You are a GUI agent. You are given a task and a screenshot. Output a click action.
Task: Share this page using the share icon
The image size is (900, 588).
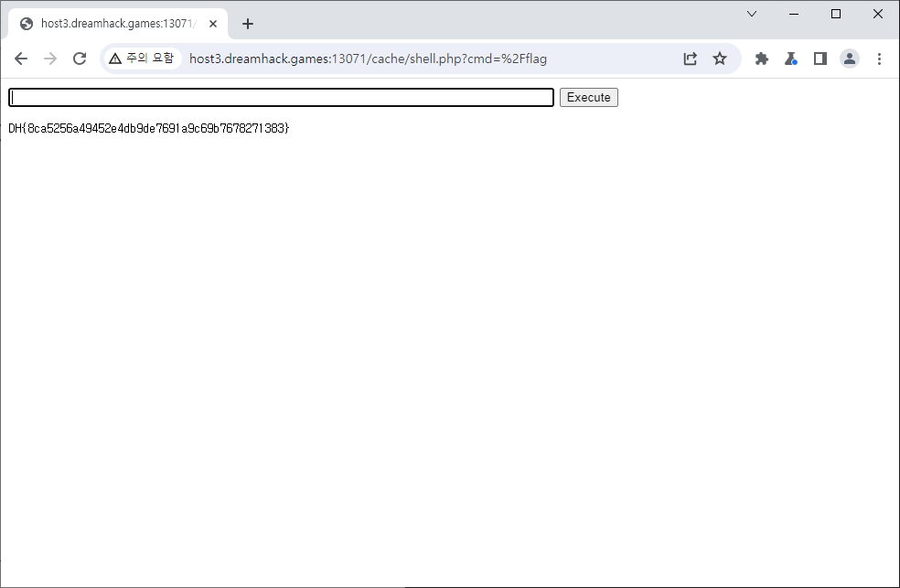click(691, 59)
